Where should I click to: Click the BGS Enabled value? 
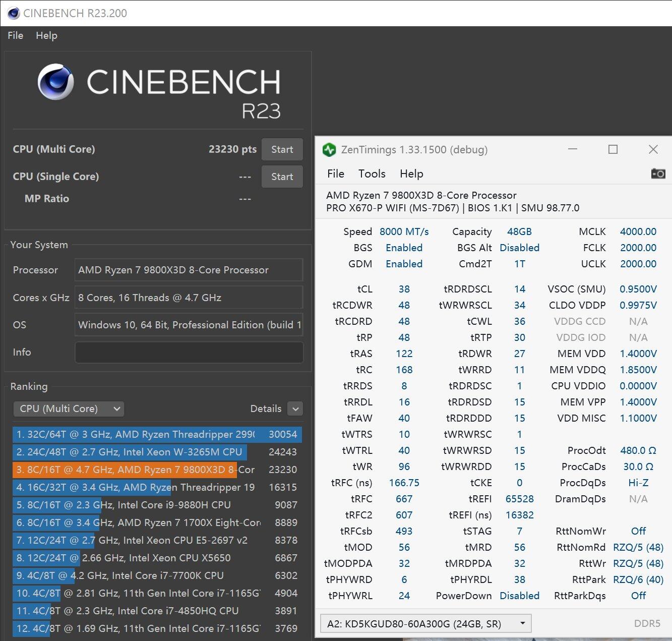coord(404,248)
